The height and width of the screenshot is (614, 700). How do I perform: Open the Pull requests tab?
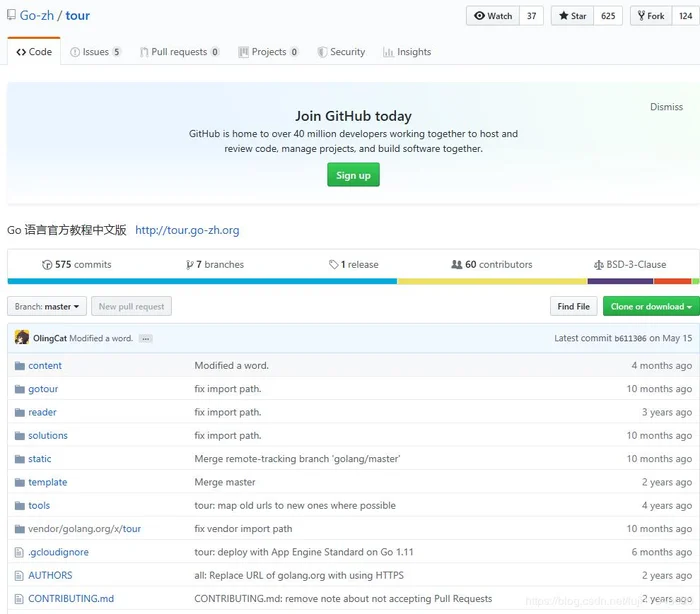(x=179, y=52)
